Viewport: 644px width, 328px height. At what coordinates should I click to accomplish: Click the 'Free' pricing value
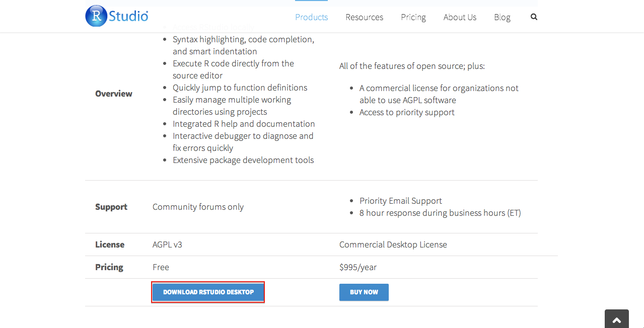[161, 267]
